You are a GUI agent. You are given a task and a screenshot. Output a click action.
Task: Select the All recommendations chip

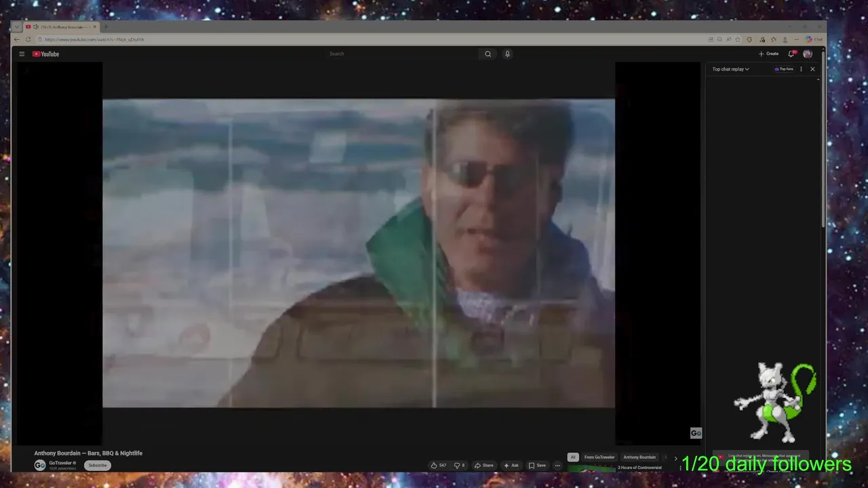(573, 457)
